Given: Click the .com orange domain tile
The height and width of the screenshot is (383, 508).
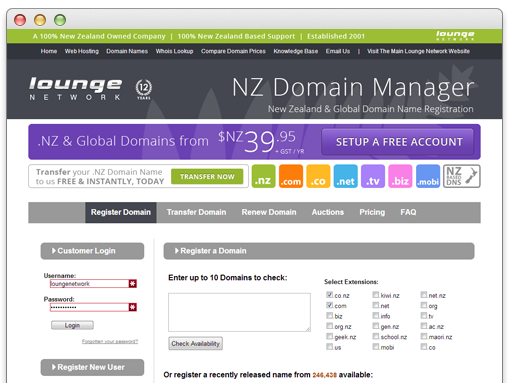Looking at the screenshot, I should click(x=291, y=176).
